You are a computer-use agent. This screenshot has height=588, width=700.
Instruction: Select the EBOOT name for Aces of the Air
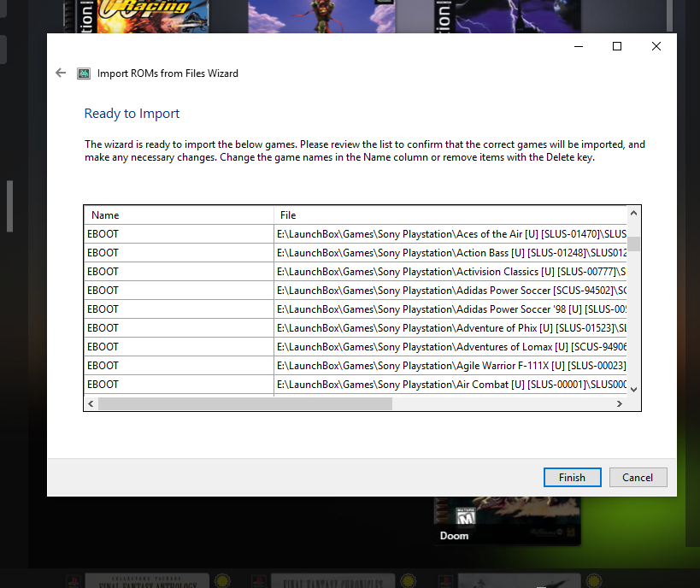[x=179, y=234]
